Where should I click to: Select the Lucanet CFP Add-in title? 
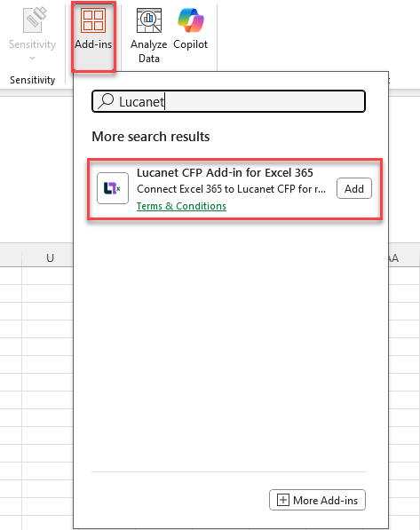(x=225, y=172)
